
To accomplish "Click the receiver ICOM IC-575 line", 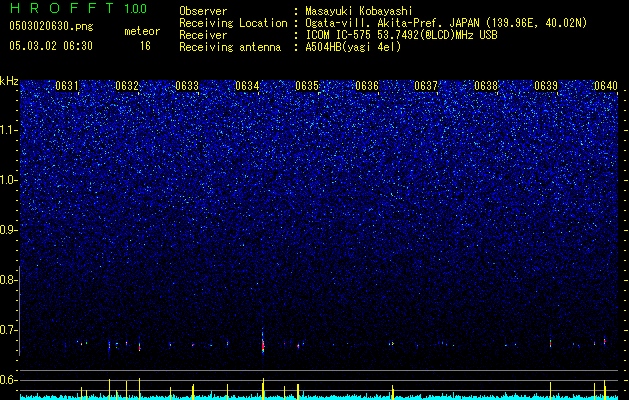I will (401, 35).
